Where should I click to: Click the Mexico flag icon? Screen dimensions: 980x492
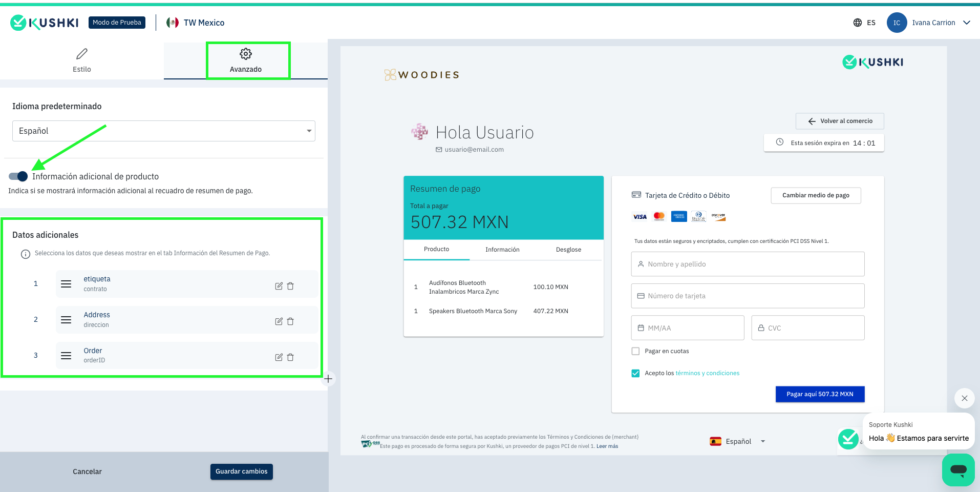(173, 23)
